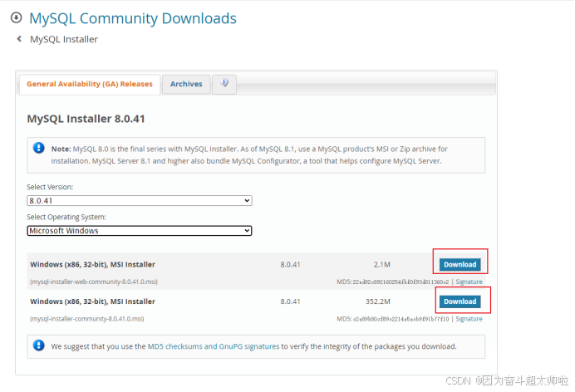Switch to the Archives tab
The image size is (575, 392).
[186, 84]
